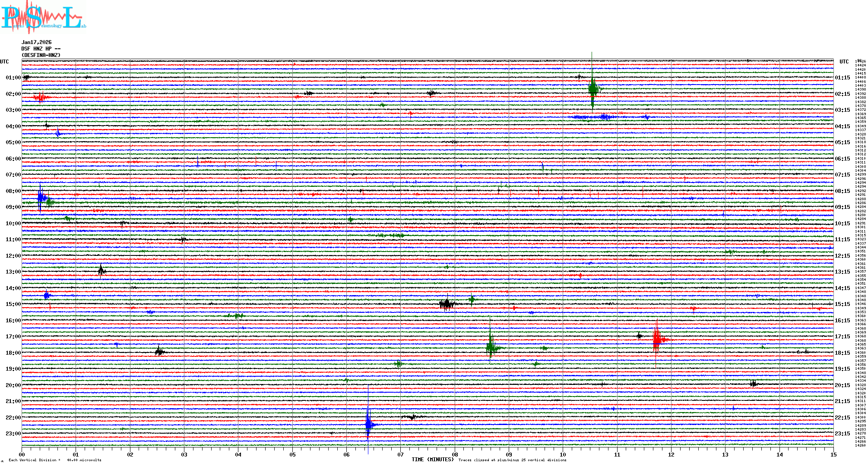Click the Patras Seismology Lab logo
Viewport: 868px width, 466px height.
(42, 17)
